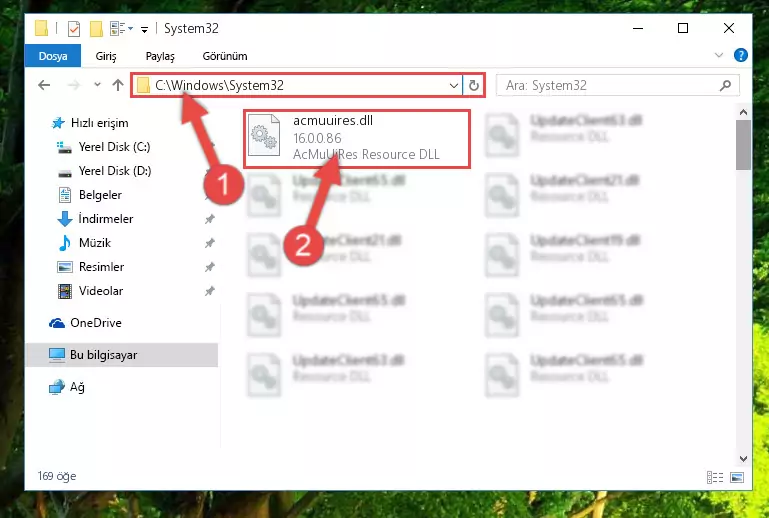Go up one folder level
The image size is (769, 518).
point(118,85)
